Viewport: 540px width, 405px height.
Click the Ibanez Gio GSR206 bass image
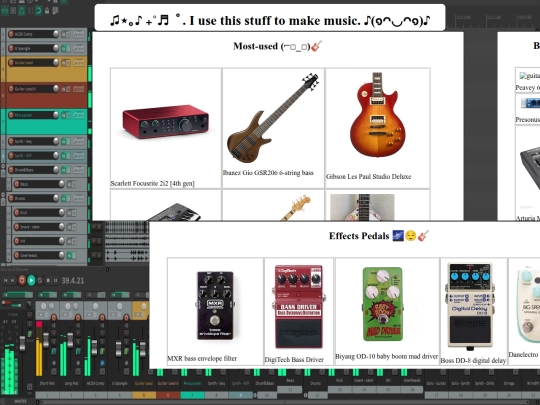pyautogui.click(x=273, y=118)
